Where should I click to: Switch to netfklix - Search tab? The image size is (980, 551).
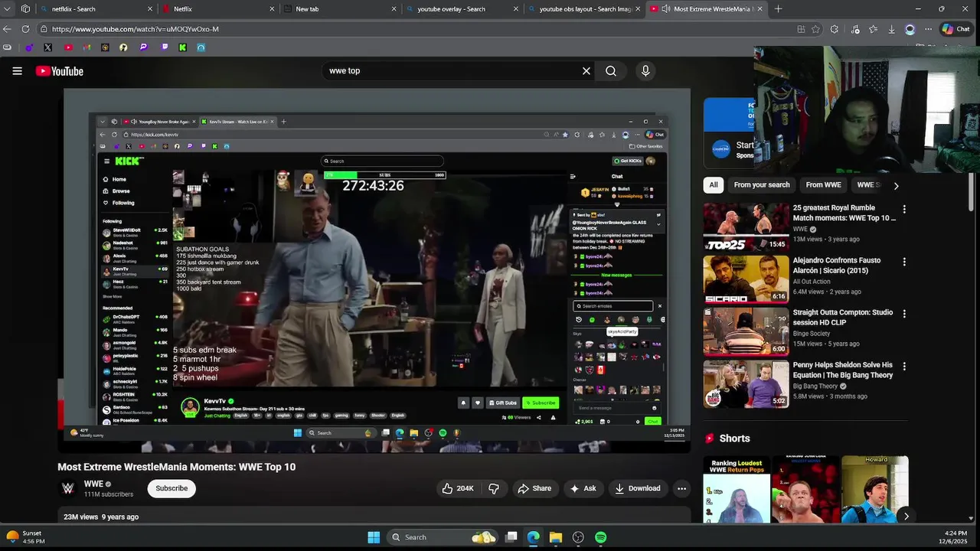(96, 9)
